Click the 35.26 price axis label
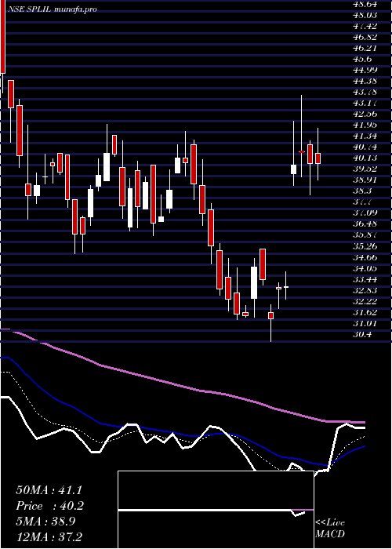The image size is (392, 549). pos(366,246)
